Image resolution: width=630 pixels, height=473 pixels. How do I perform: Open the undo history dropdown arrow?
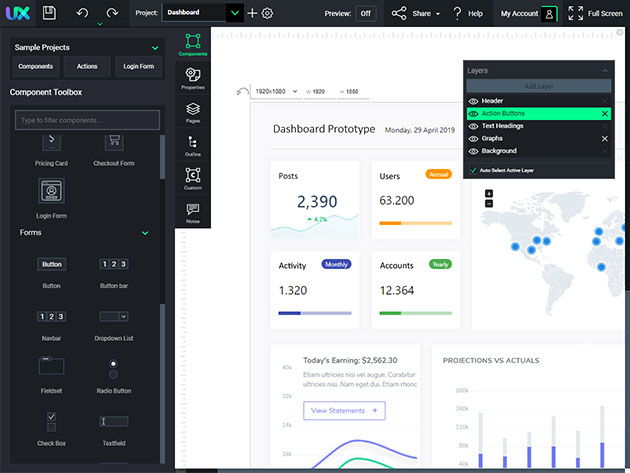point(100,24)
